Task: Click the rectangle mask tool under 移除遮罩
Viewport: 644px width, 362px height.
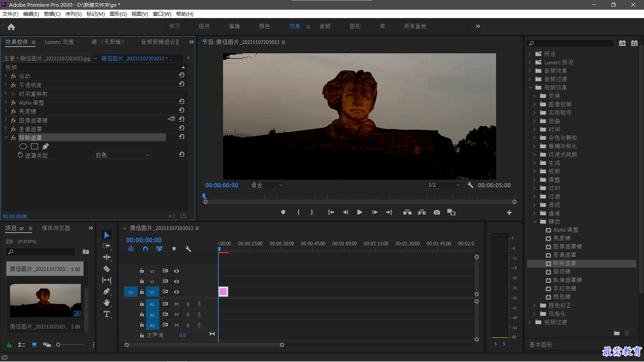Action: point(35,146)
